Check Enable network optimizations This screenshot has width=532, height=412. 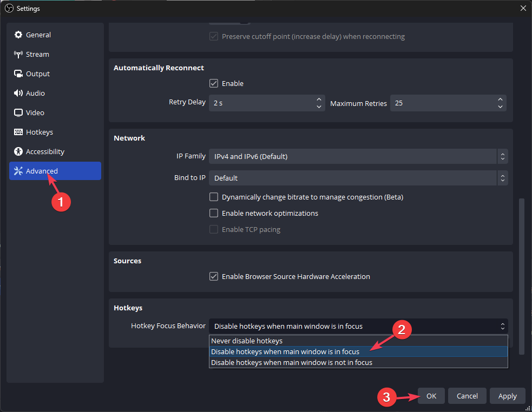pyautogui.click(x=214, y=214)
